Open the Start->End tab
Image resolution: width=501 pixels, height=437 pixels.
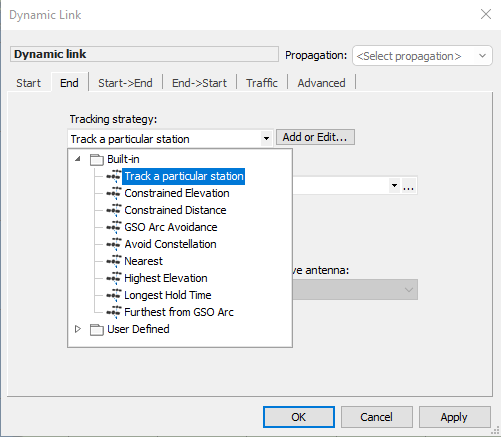[x=125, y=83]
